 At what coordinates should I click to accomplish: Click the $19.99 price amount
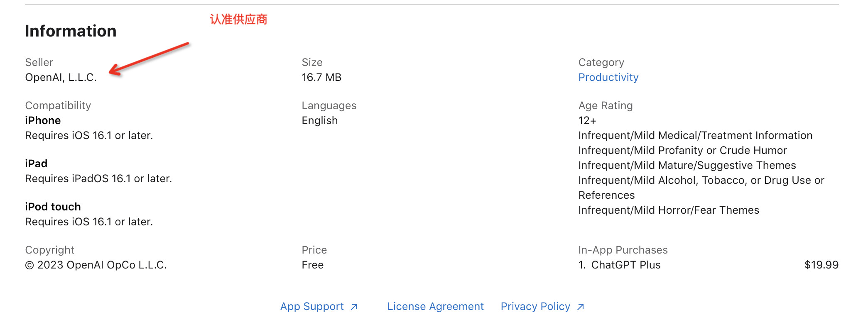tap(821, 265)
